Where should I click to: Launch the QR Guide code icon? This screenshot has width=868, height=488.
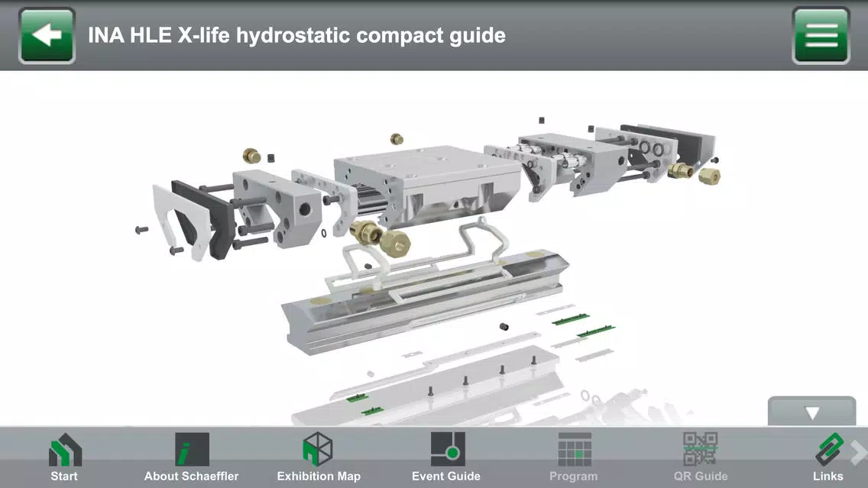[700, 449]
